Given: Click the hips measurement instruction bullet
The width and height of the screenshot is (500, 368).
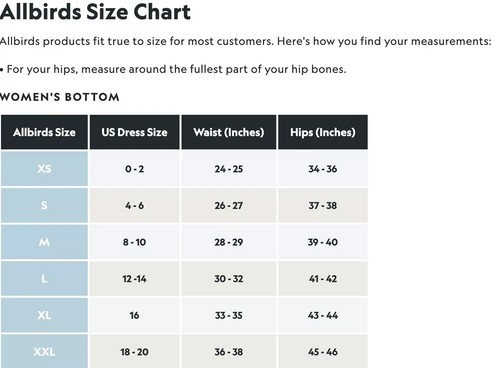Looking at the screenshot, I should pos(173,69).
